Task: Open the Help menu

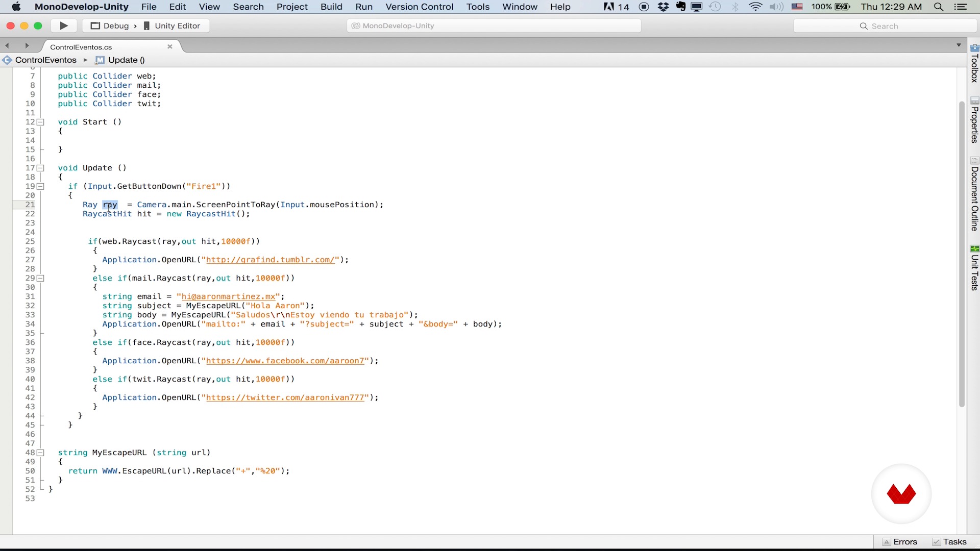Action: click(560, 7)
